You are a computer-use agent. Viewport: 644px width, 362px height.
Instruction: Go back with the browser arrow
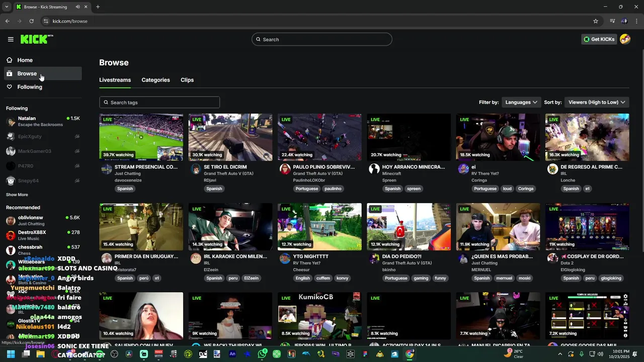pos(7,21)
